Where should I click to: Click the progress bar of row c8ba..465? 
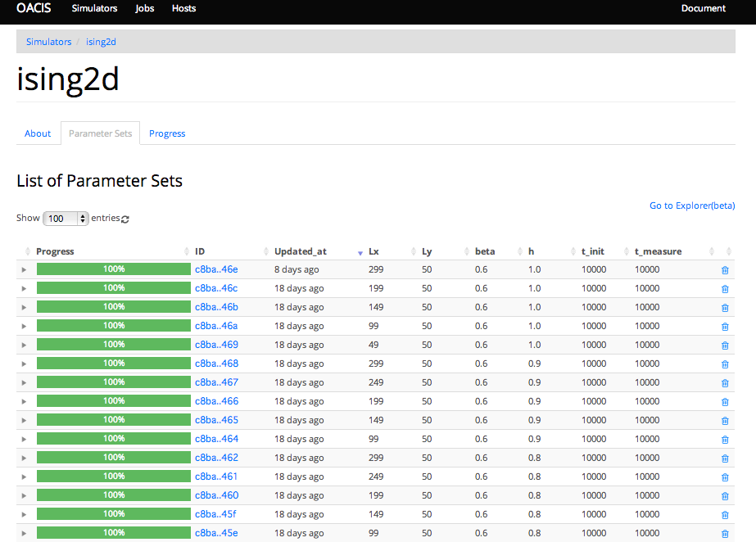pyautogui.click(x=113, y=420)
